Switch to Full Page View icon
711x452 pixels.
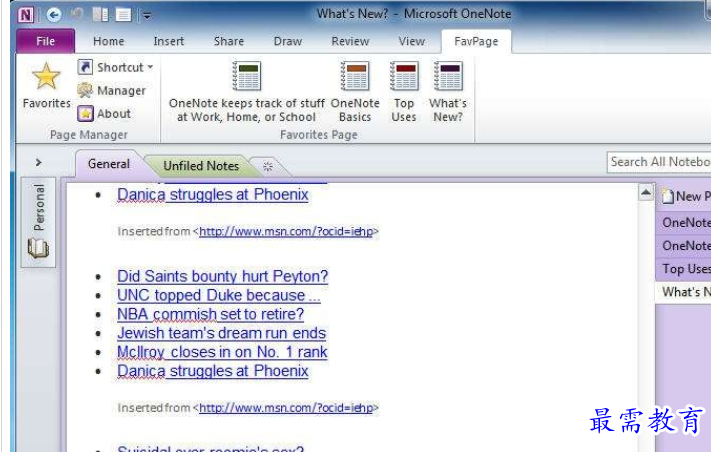tap(123, 15)
